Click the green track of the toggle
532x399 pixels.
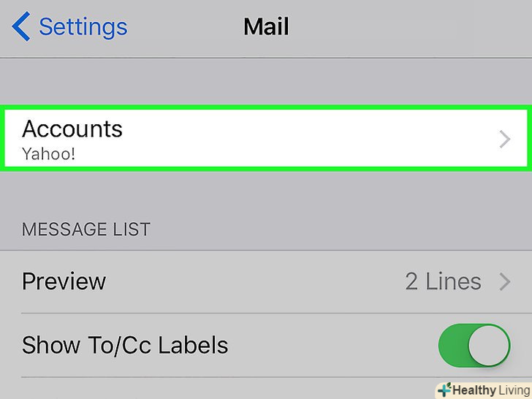[452, 346]
